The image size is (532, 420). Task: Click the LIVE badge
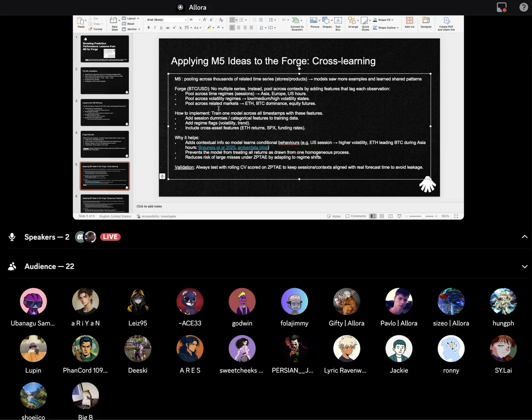[110, 237]
